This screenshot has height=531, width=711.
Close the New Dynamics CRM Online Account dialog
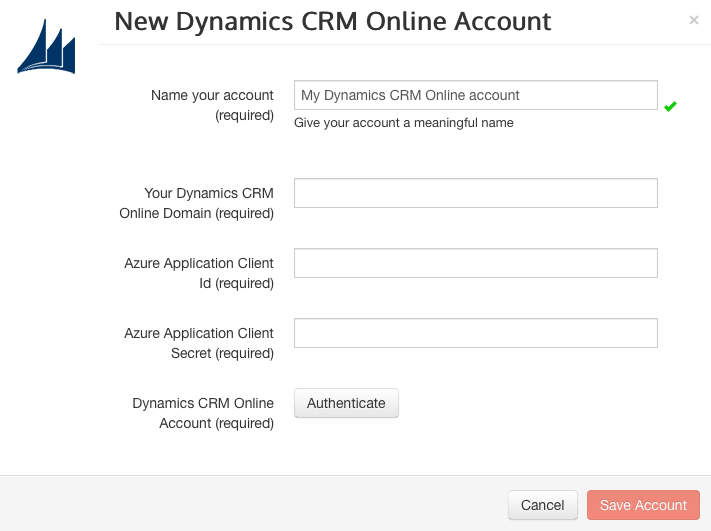[x=693, y=20]
